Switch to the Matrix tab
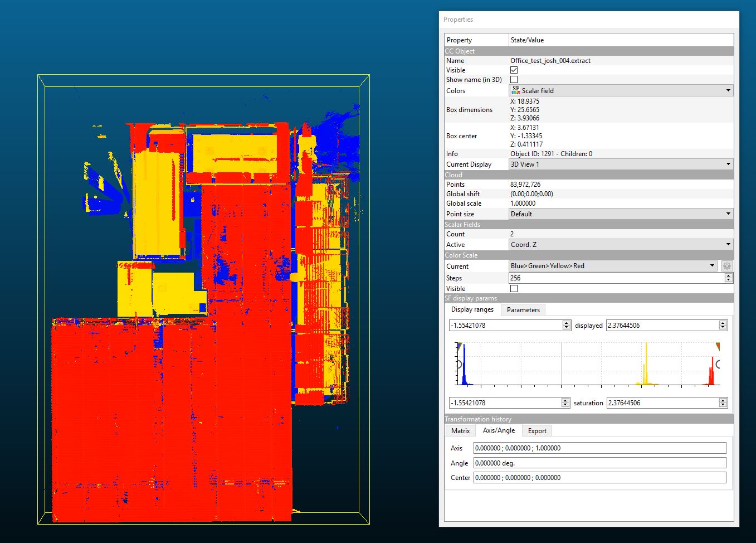This screenshot has width=756, height=543. pos(460,431)
